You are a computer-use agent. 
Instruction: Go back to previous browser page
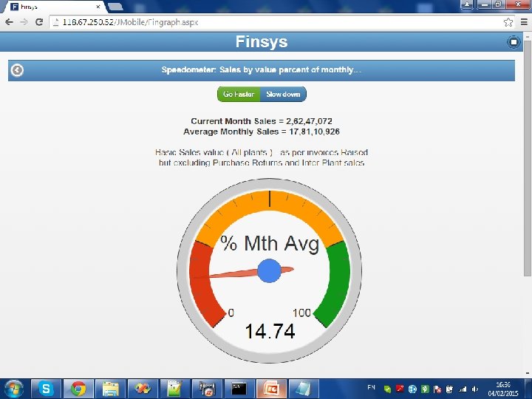[9, 22]
